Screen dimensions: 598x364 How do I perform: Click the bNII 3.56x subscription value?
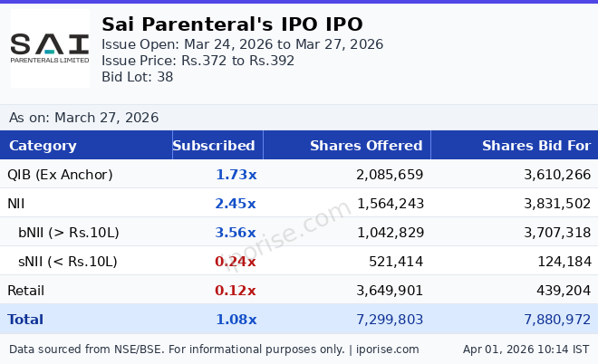pos(236,233)
